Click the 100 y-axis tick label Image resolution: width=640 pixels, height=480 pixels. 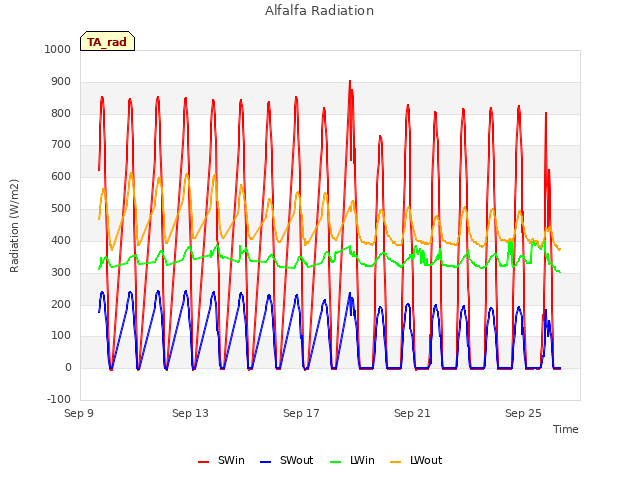[61, 336]
